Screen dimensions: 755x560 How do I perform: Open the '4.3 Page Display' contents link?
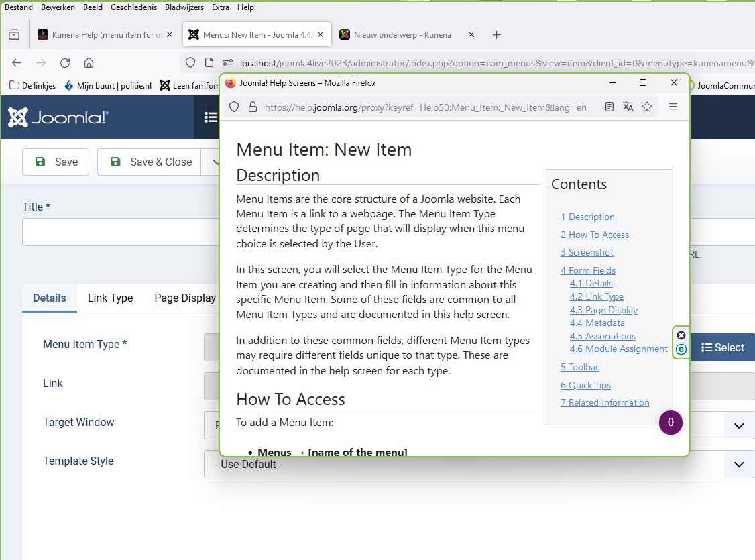(603, 310)
